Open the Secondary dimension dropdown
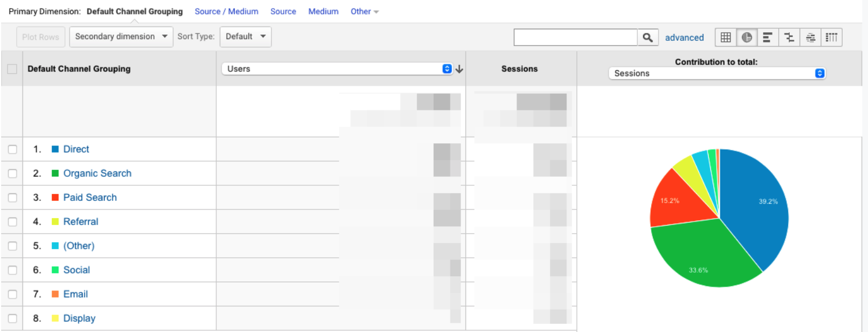This screenshot has width=868, height=332. [x=121, y=37]
